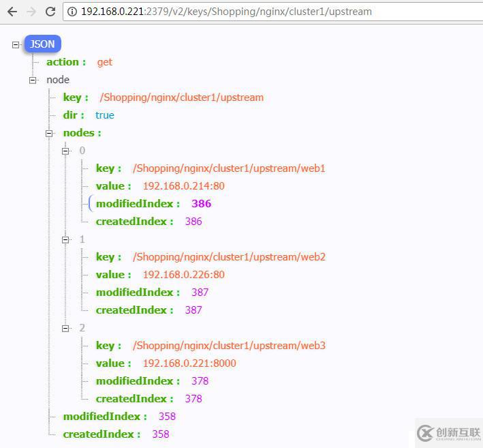
Task: Select createdIndex value 378
Action: click(193, 399)
